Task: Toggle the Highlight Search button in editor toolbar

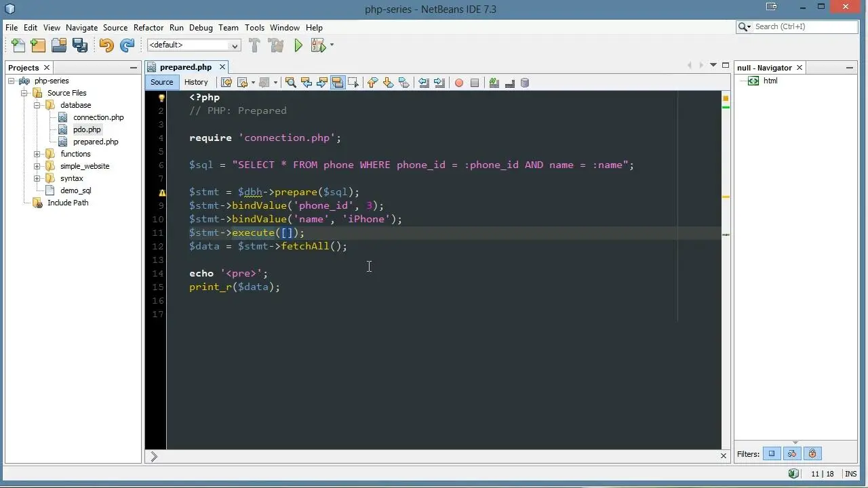Action: (x=338, y=83)
